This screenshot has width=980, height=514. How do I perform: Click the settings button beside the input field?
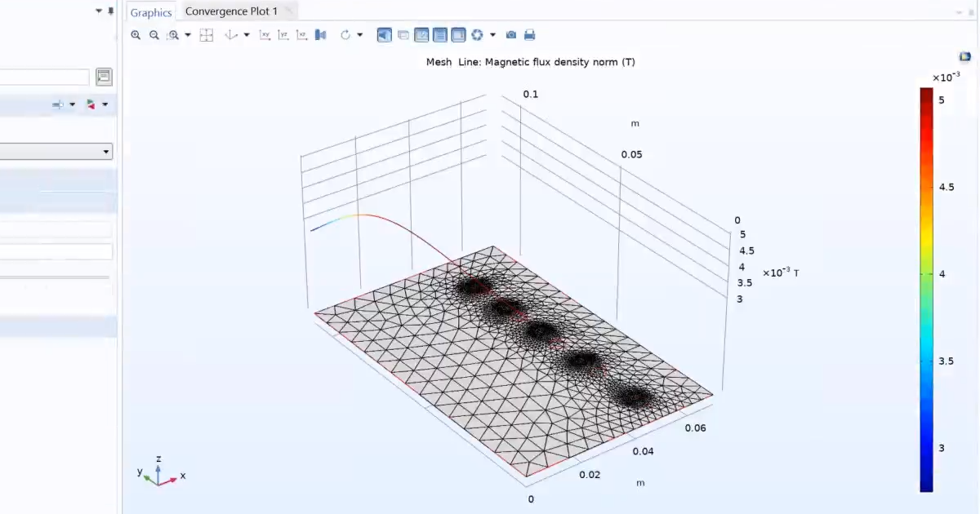(104, 76)
